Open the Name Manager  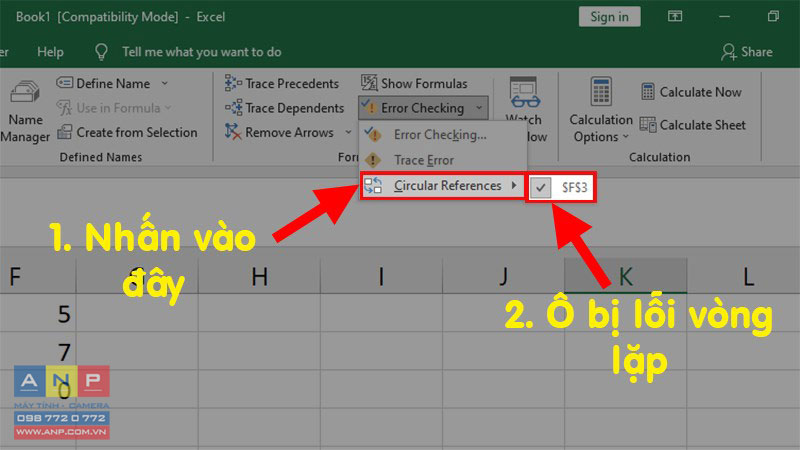[24, 111]
